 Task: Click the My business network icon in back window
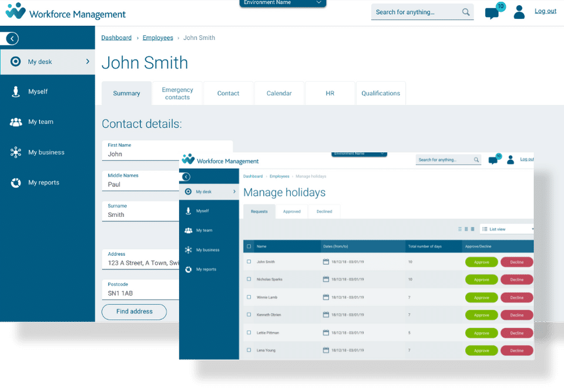(x=16, y=152)
